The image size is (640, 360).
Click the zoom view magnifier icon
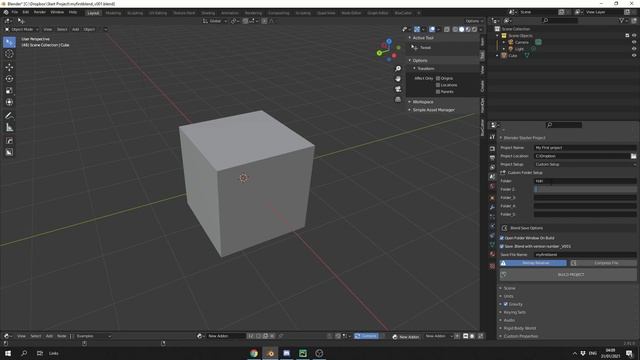pos(398,69)
